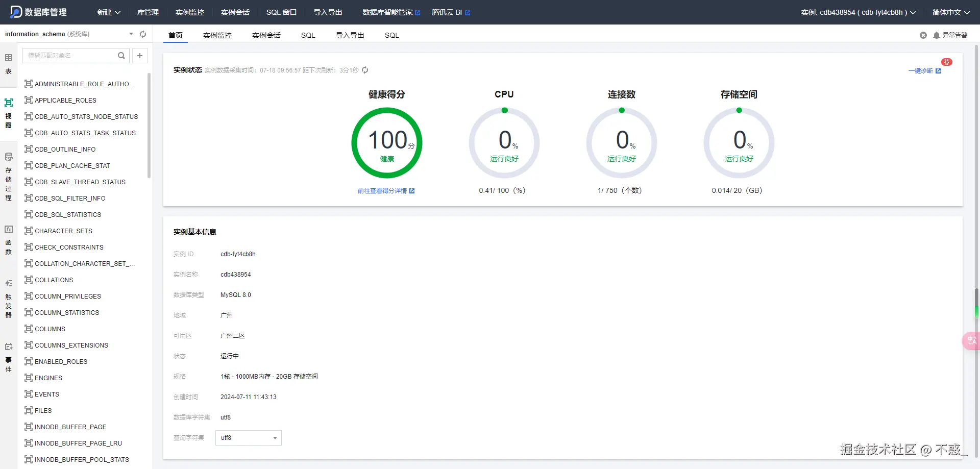Open the Events (事件) sidebar section
The width and height of the screenshot is (980, 469).
[x=9, y=357]
